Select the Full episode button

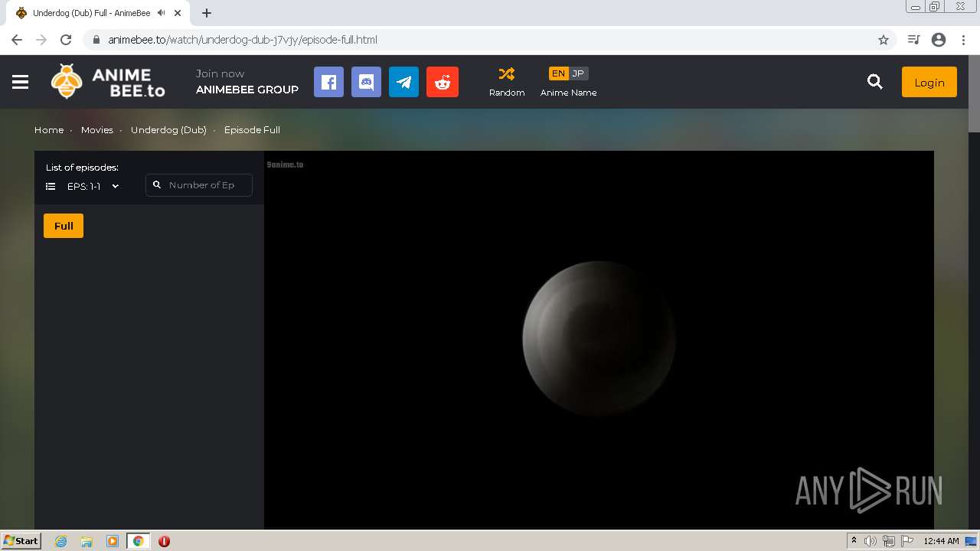[x=64, y=226]
